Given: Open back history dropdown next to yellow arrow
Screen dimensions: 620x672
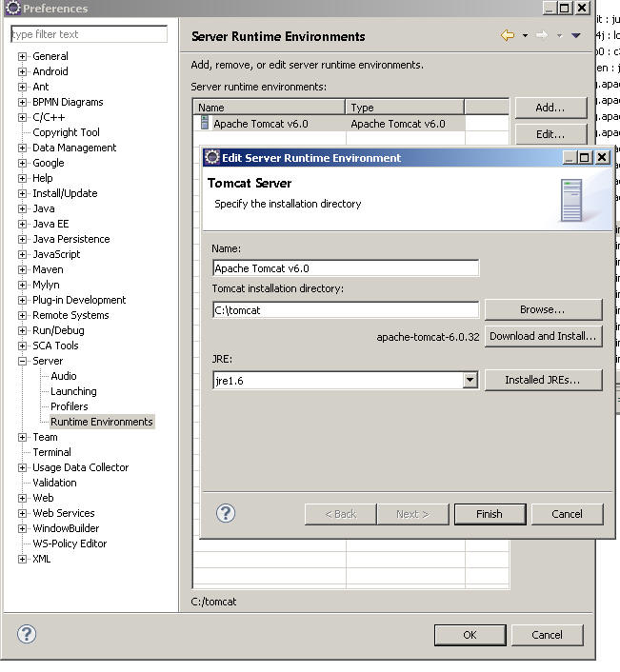Looking at the screenshot, I should tap(526, 35).
